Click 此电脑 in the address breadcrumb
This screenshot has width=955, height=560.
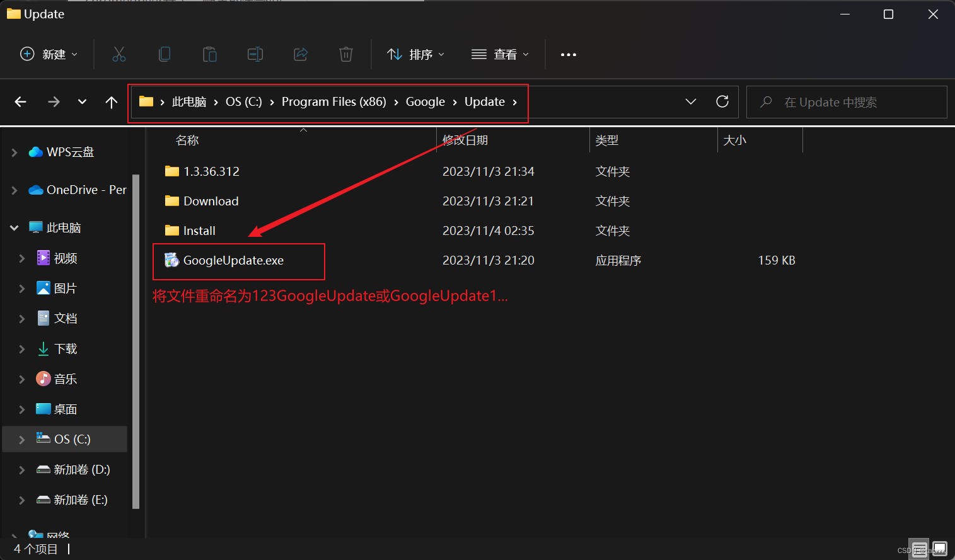(189, 101)
